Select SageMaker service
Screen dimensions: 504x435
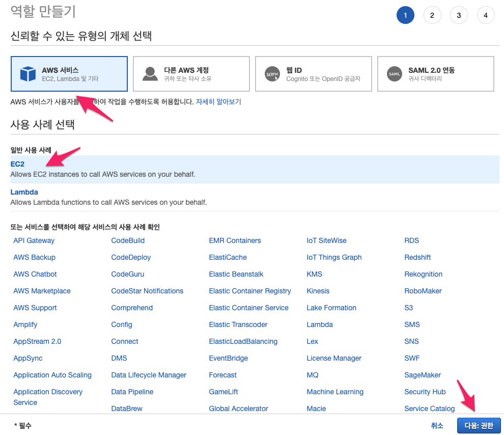pos(423,375)
